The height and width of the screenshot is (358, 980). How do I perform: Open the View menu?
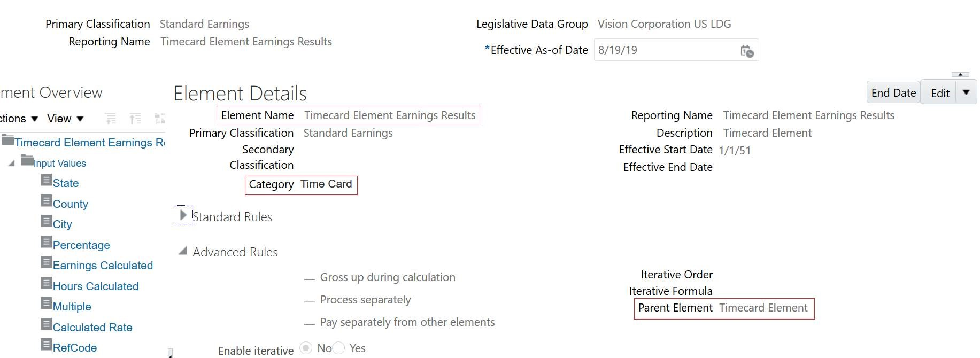[x=65, y=119]
